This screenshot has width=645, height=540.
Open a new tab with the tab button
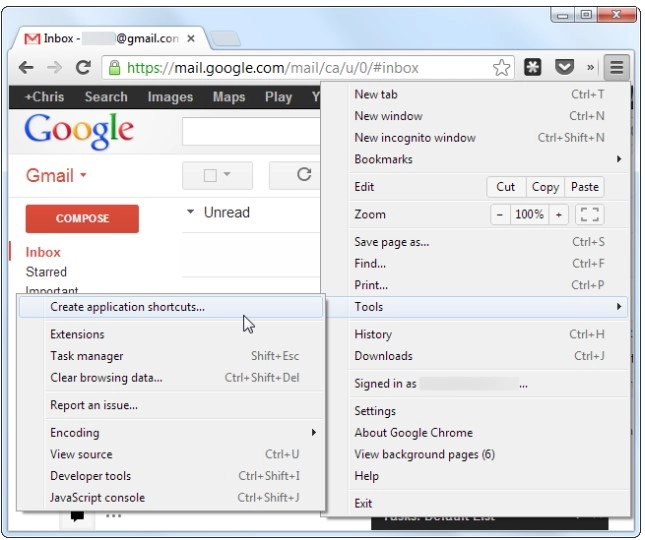coord(225,39)
